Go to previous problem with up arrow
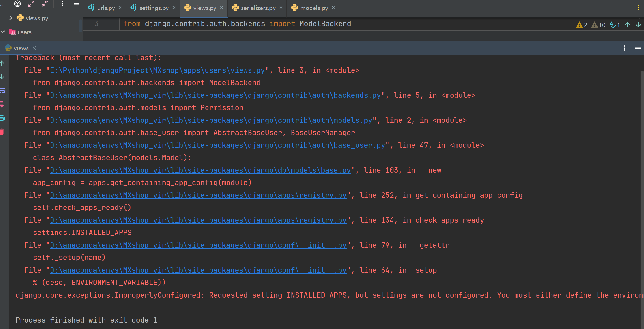This screenshot has width=644, height=329. point(628,25)
